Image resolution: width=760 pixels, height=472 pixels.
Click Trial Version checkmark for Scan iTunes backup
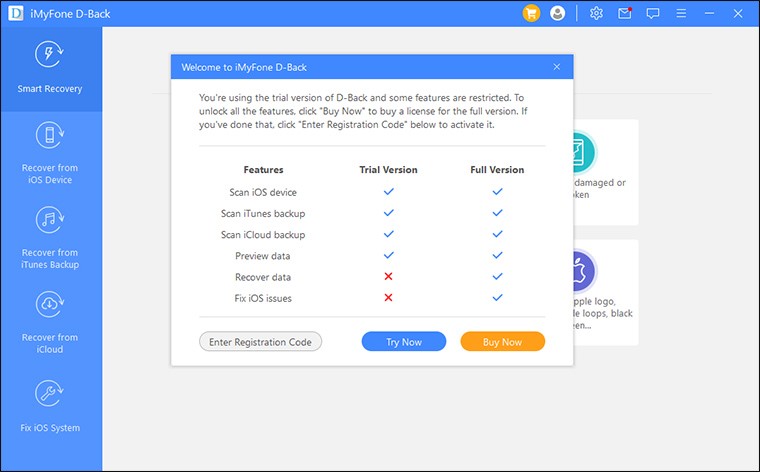click(389, 213)
